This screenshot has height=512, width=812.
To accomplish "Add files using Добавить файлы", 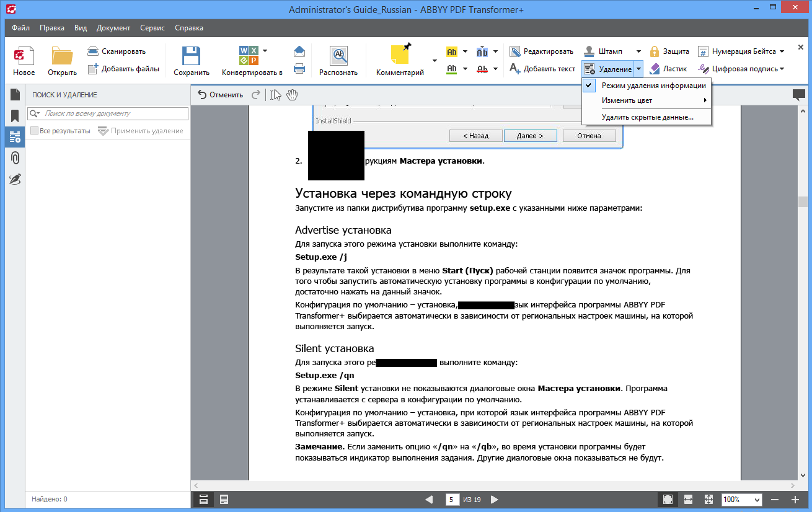I will 123,69.
